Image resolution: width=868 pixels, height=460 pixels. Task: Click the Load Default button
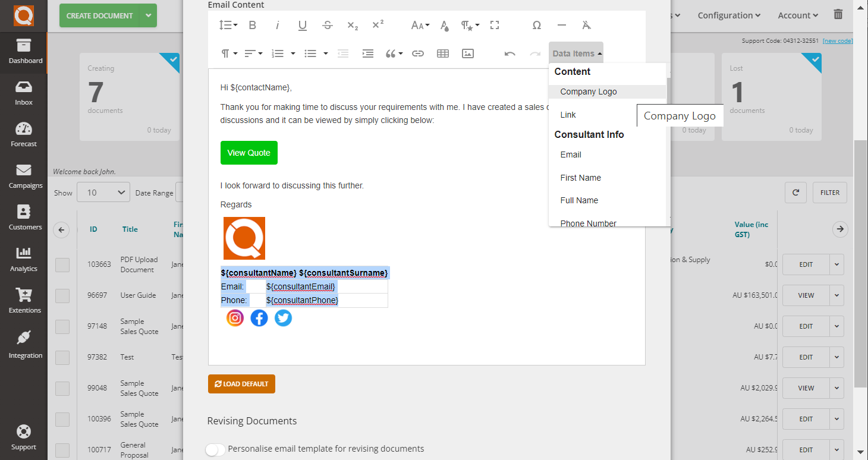(x=241, y=384)
